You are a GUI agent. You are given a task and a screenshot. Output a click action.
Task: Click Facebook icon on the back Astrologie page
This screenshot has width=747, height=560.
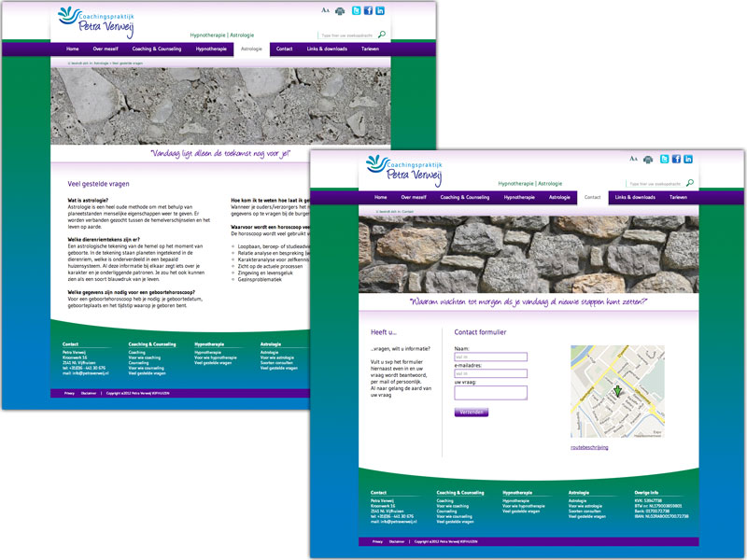tap(368, 10)
